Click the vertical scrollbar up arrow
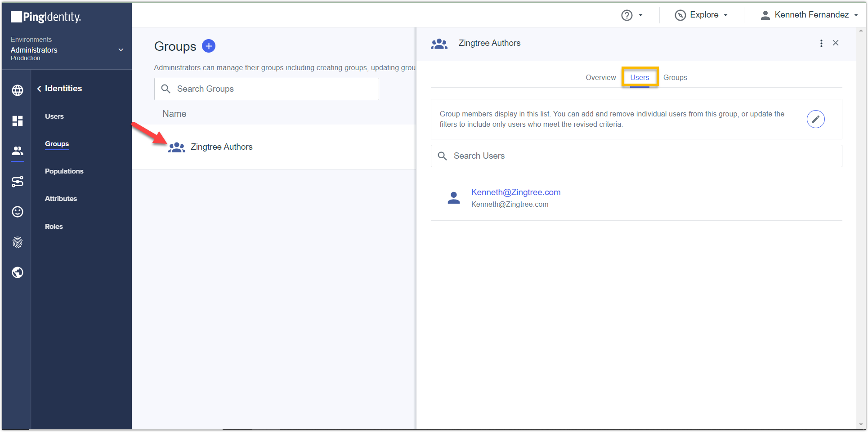Image resolution: width=868 pixels, height=432 pixels. (x=861, y=31)
